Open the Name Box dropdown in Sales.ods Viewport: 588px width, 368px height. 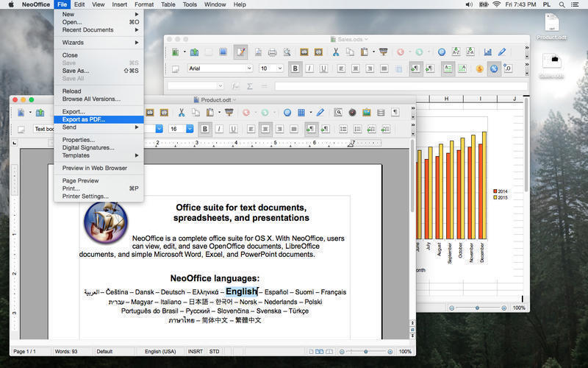point(220,86)
